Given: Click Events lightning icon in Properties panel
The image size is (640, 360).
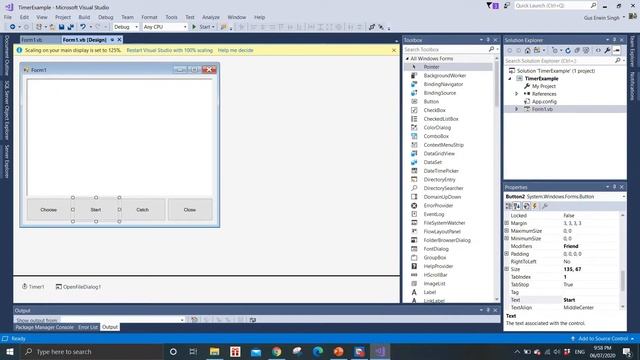Looking at the screenshot, I should click(535, 206).
